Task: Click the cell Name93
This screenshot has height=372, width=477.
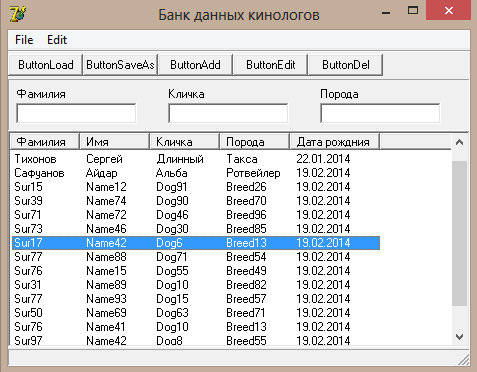Action: pos(106,299)
